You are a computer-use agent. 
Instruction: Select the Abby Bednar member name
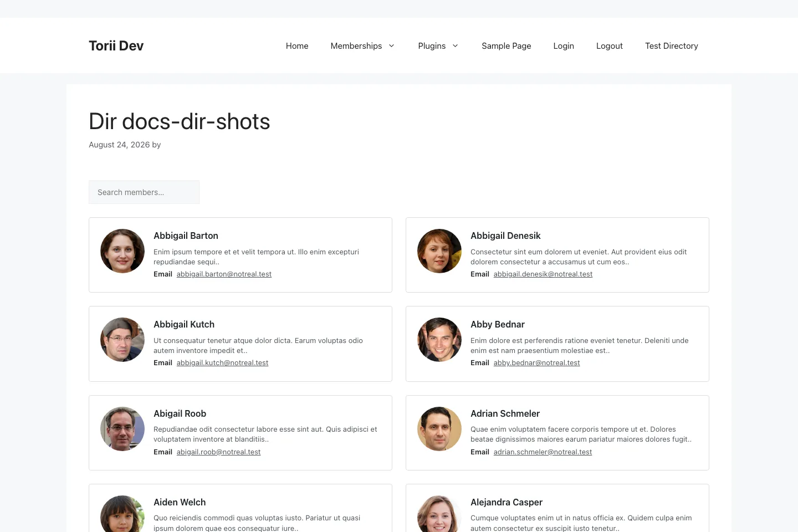coord(498,324)
